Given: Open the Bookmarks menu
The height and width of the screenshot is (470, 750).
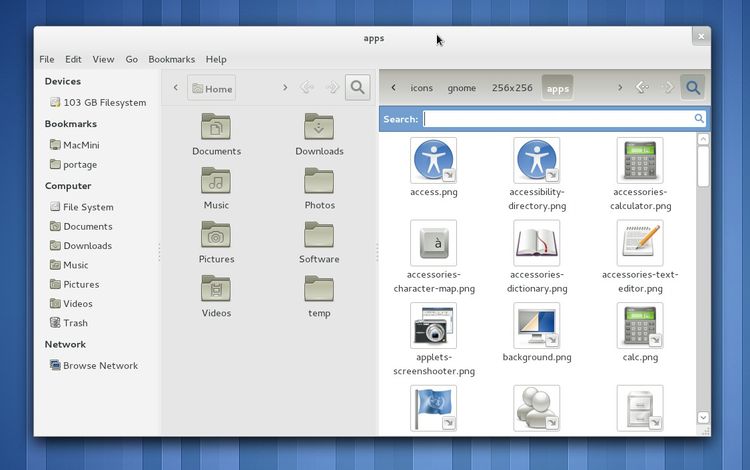Looking at the screenshot, I should click(171, 59).
